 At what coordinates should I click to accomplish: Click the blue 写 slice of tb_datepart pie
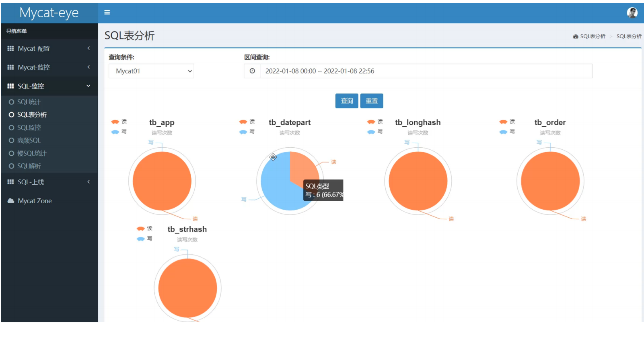pyautogui.click(x=278, y=189)
